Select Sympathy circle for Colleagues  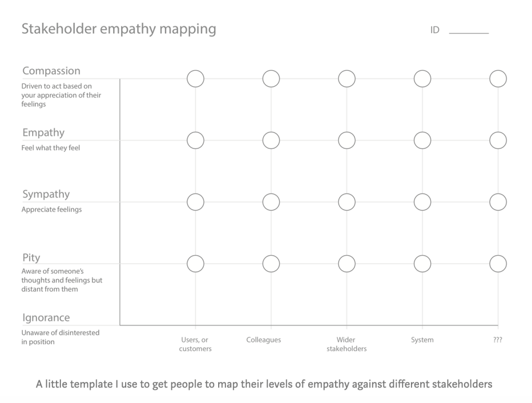click(x=271, y=202)
